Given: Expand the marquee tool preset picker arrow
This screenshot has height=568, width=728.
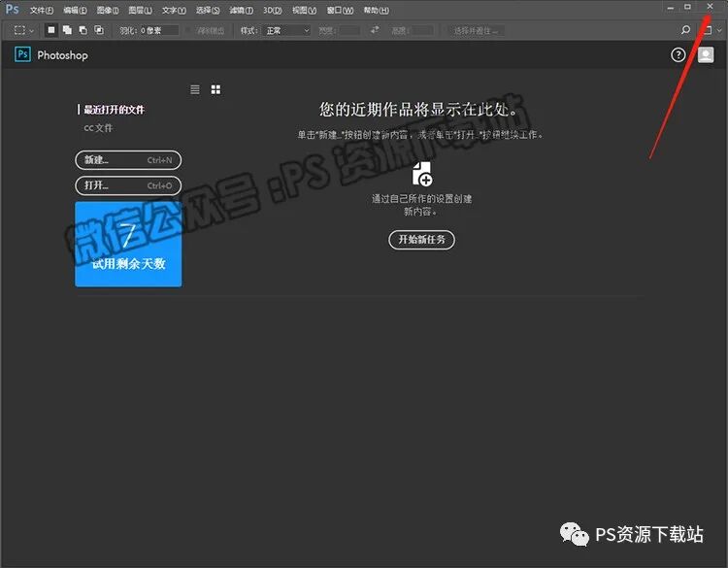Looking at the screenshot, I should pyautogui.click(x=32, y=31).
